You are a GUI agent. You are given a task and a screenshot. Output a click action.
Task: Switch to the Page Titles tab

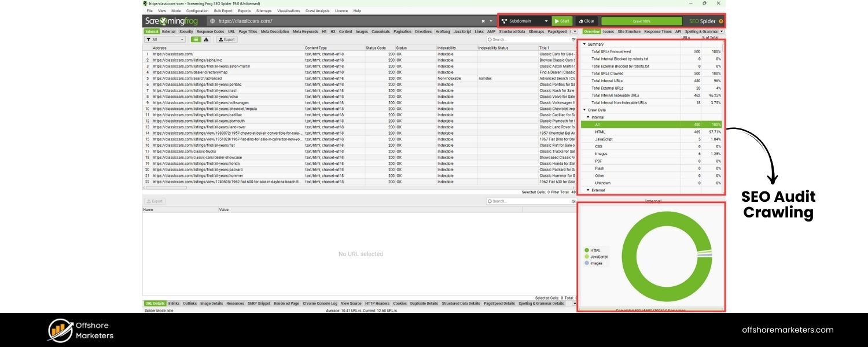tap(248, 32)
